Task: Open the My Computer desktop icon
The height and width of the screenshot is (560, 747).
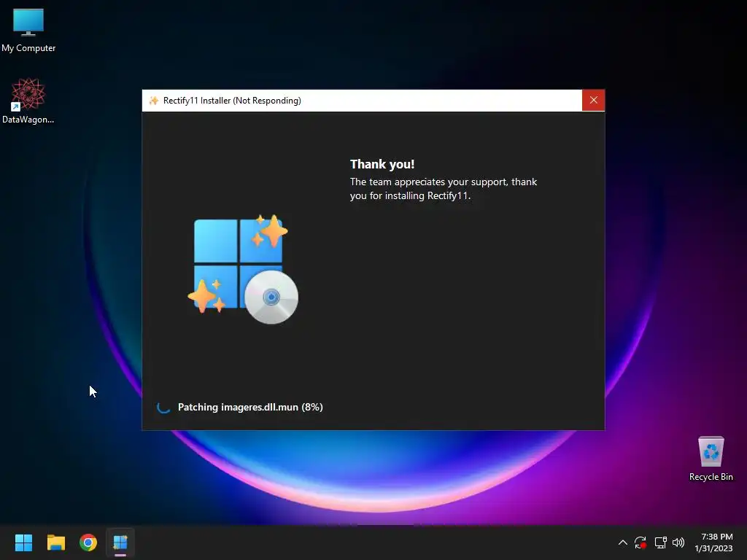Action: 28,30
